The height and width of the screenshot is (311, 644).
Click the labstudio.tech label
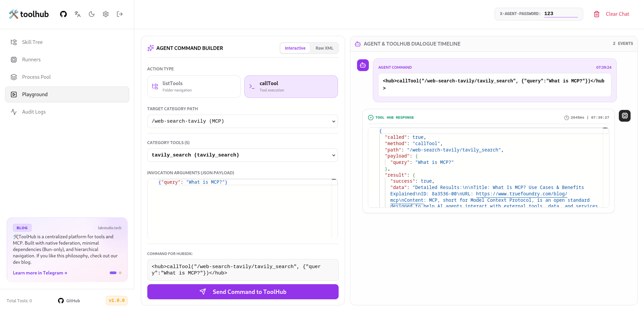pyautogui.click(x=109, y=228)
